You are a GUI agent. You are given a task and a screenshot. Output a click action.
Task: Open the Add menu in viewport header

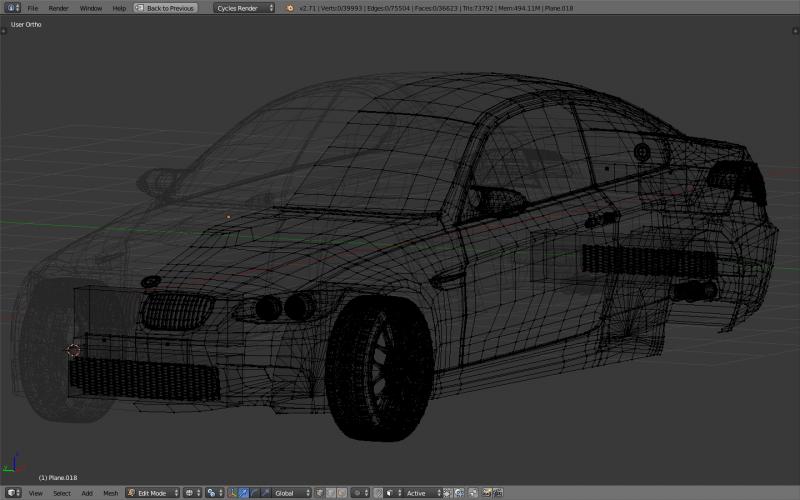pos(87,493)
